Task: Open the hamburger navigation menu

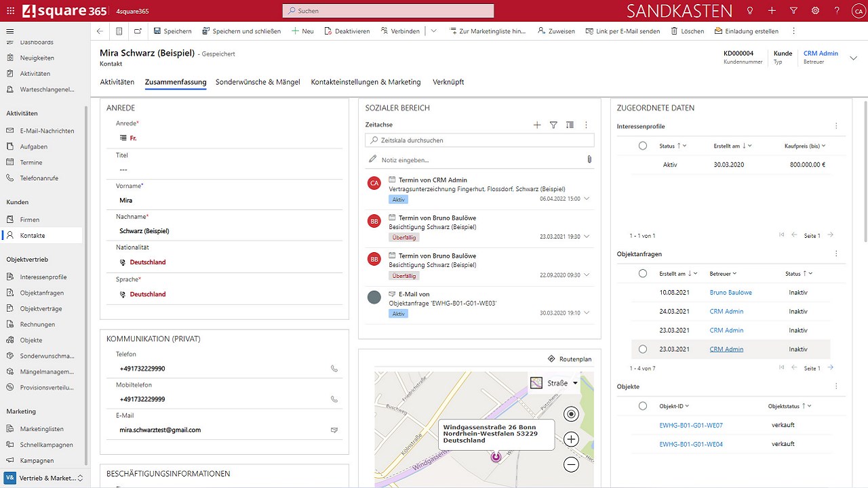Action: [9, 31]
